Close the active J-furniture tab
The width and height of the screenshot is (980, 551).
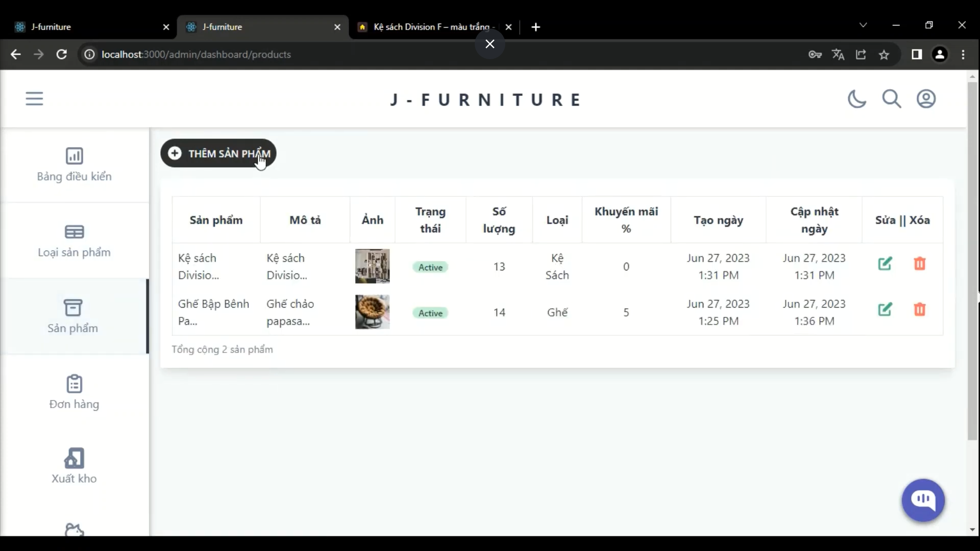click(337, 27)
